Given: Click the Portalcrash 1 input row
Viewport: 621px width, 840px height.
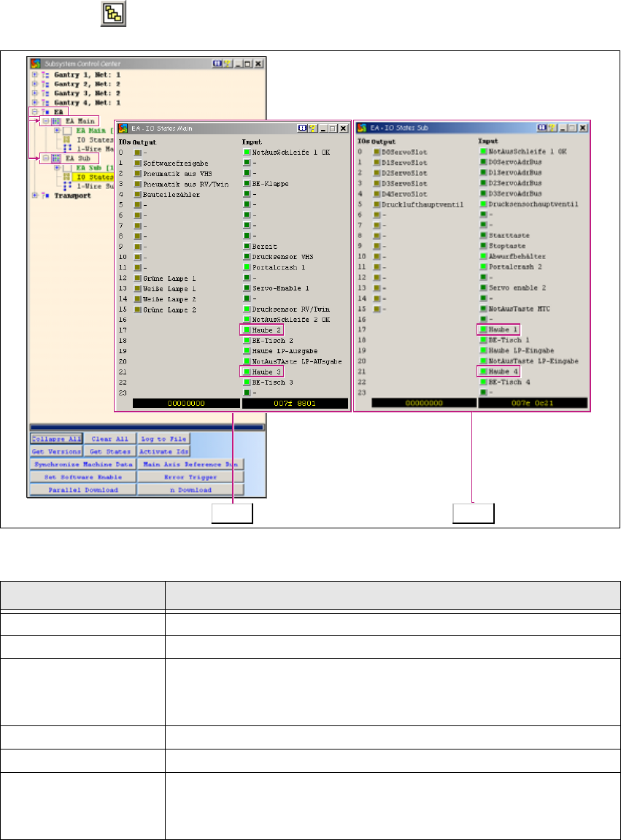Looking at the screenshot, I should [274, 267].
